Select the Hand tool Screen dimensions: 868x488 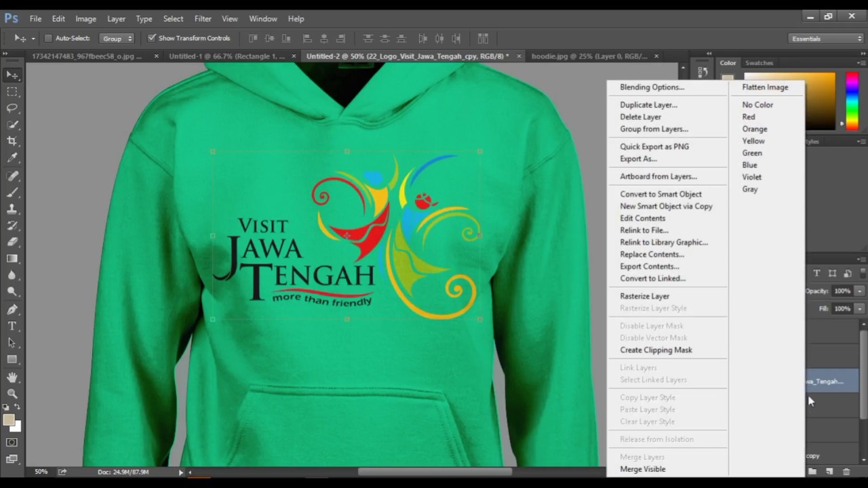point(12,378)
